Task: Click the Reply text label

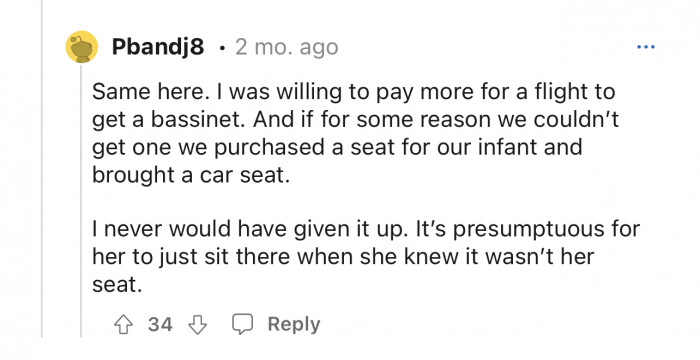Action: pyautogui.click(x=294, y=325)
